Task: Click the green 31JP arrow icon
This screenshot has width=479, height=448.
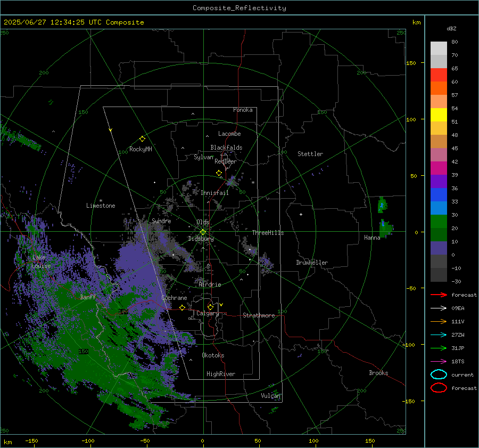Action: [x=439, y=348]
